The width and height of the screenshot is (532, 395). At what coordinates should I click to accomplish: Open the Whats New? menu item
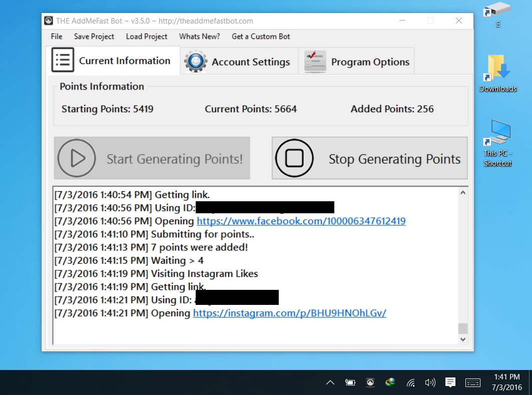(200, 37)
